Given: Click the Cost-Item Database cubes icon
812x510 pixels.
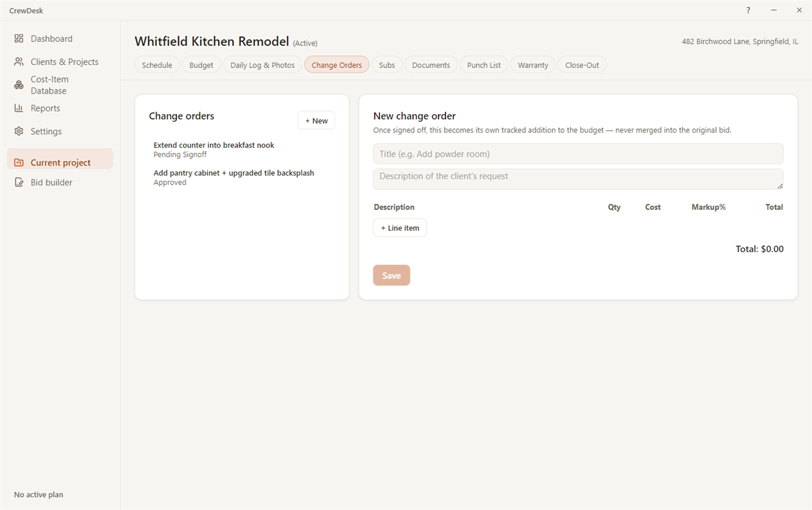Looking at the screenshot, I should click(x=19, y=85).
